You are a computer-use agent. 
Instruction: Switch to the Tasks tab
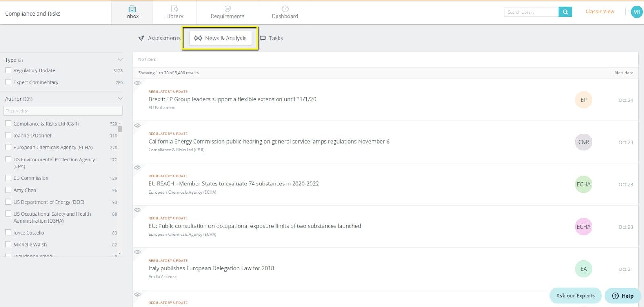coord(272,38)
